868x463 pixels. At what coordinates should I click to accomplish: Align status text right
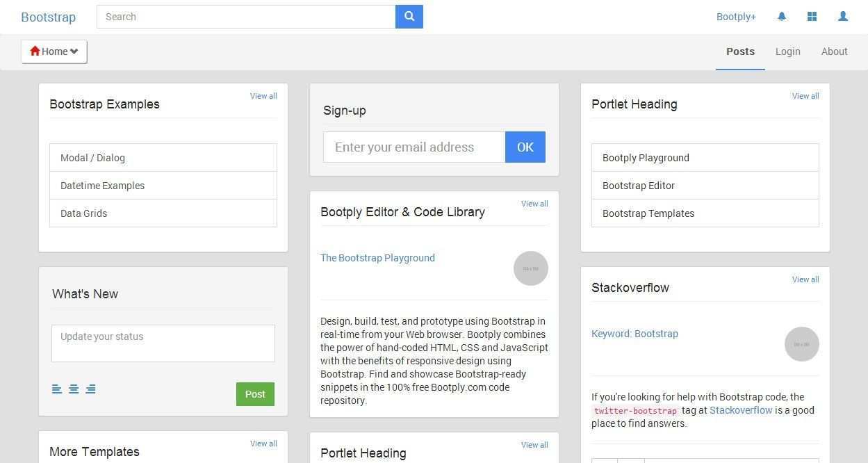point(90,389)
